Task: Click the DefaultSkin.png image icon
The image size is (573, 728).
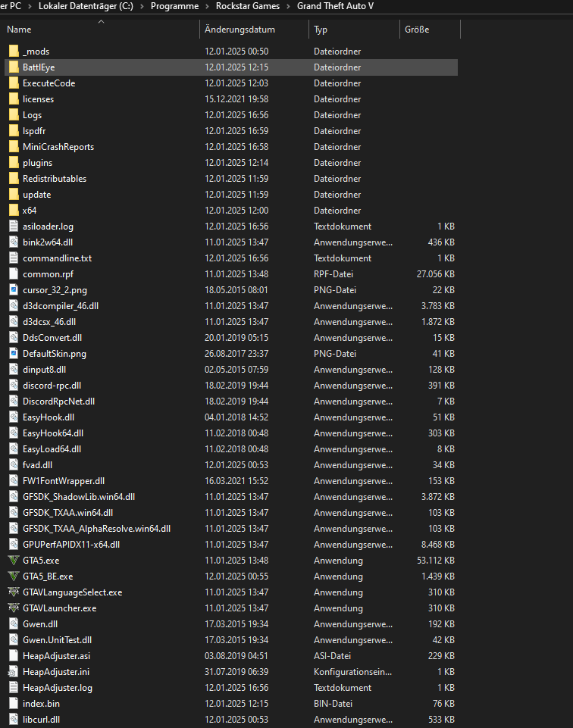Action: click(14, 353)
